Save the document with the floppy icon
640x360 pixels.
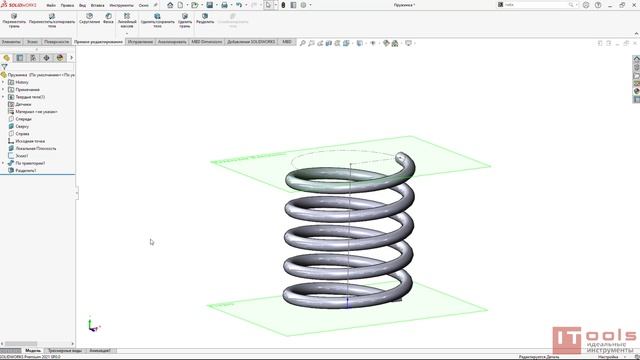pyautogui.click(x=209, y=5)
